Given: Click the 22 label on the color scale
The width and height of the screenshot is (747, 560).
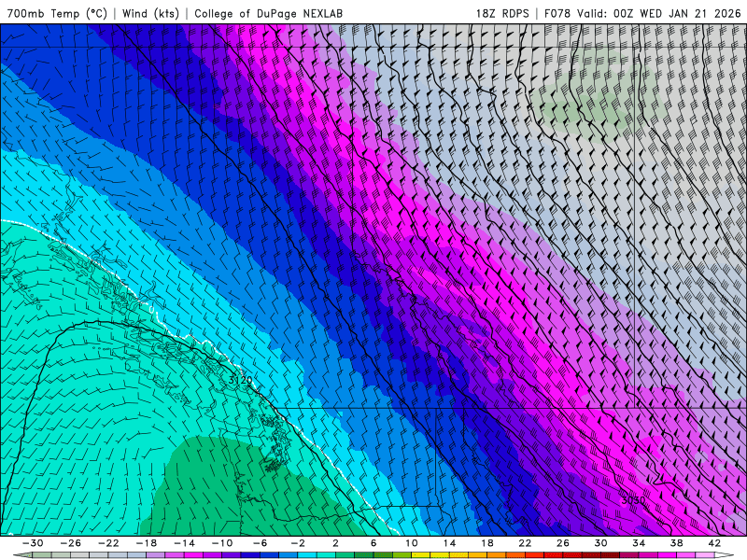Looking at the screenshot, I should coord(525,543).
